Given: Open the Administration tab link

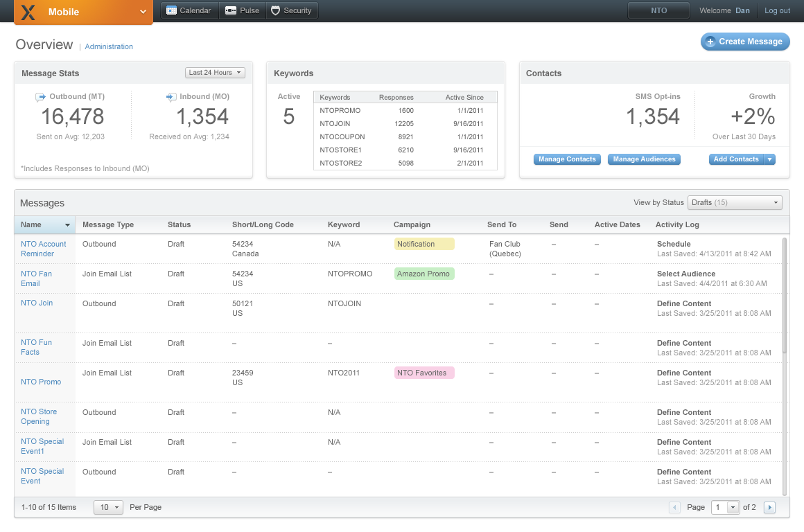Looking at the screenshot, I should pyautogui.click(x=109, y=47).
